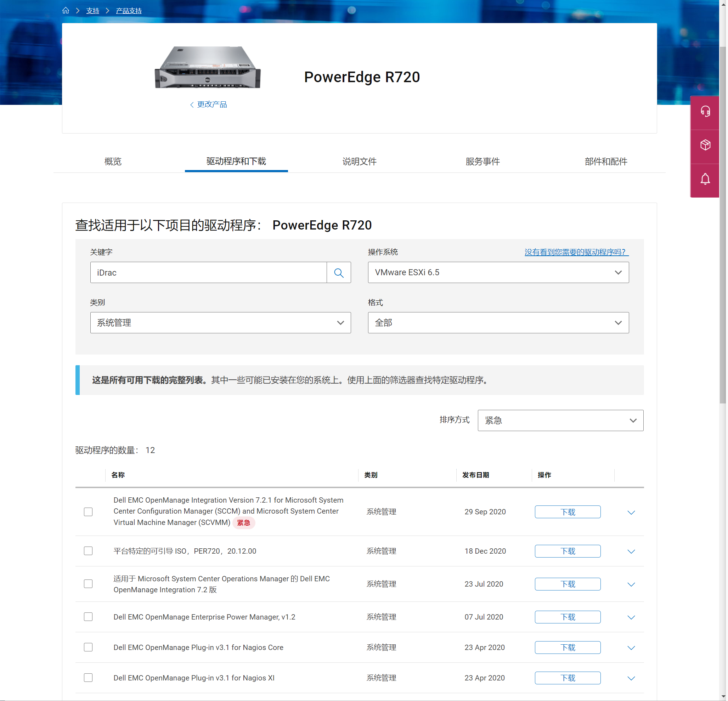
Task: Check the Nagios Core plug-in row checkbox
Action: click(88, 647)
